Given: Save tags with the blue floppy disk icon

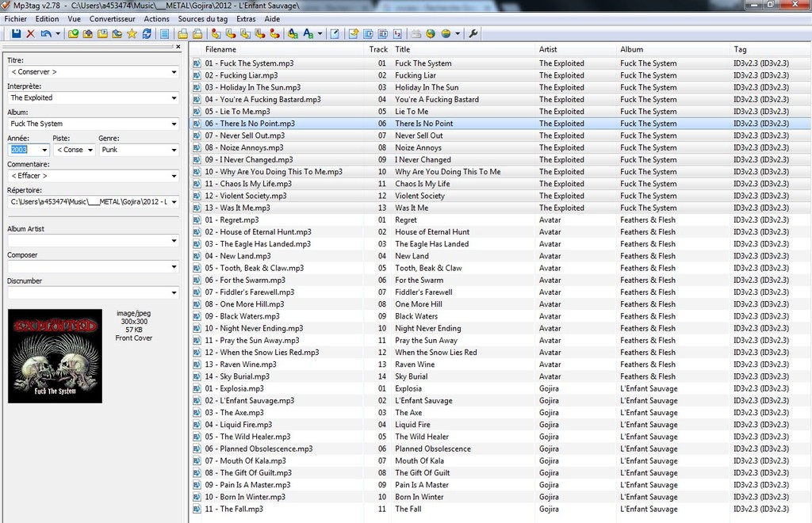Looking at the screenshot, I should (x=16, y=33).
